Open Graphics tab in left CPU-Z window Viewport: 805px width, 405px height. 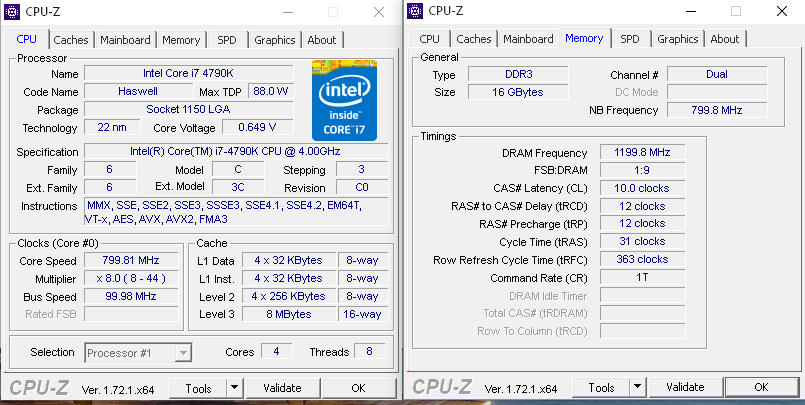(275, 40)
